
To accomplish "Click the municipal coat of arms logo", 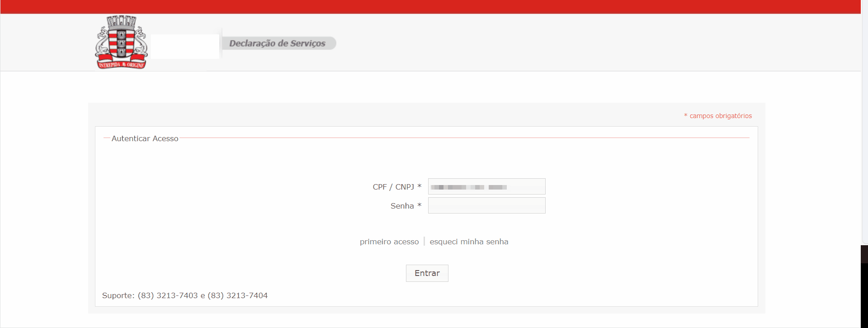I will (x=121, y=42).
